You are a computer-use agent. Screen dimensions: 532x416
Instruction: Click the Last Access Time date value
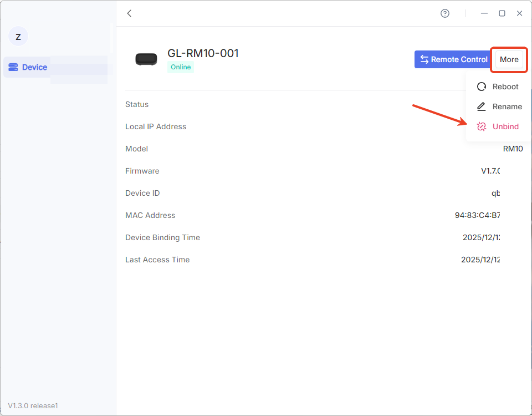[480, 260]
